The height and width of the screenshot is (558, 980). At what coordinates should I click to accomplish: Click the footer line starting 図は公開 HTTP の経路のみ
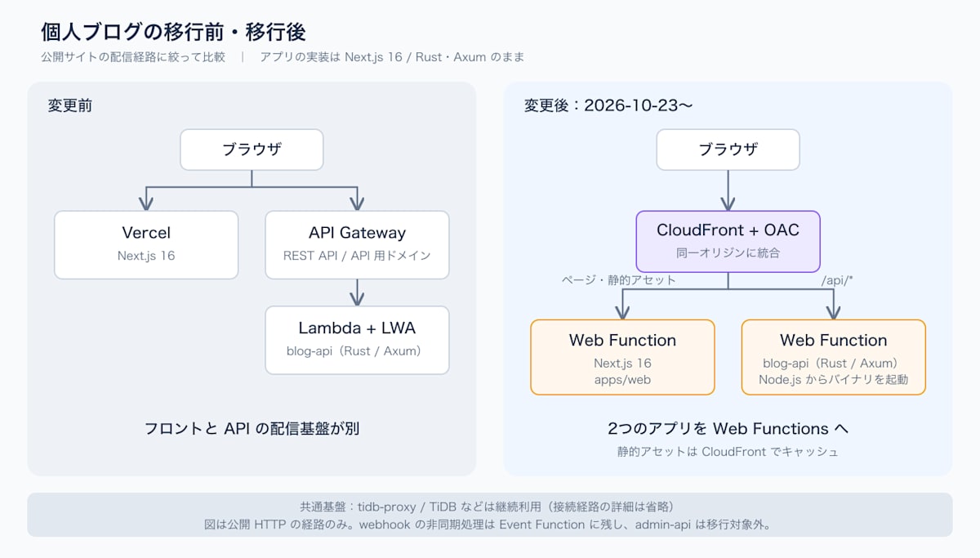490,525
